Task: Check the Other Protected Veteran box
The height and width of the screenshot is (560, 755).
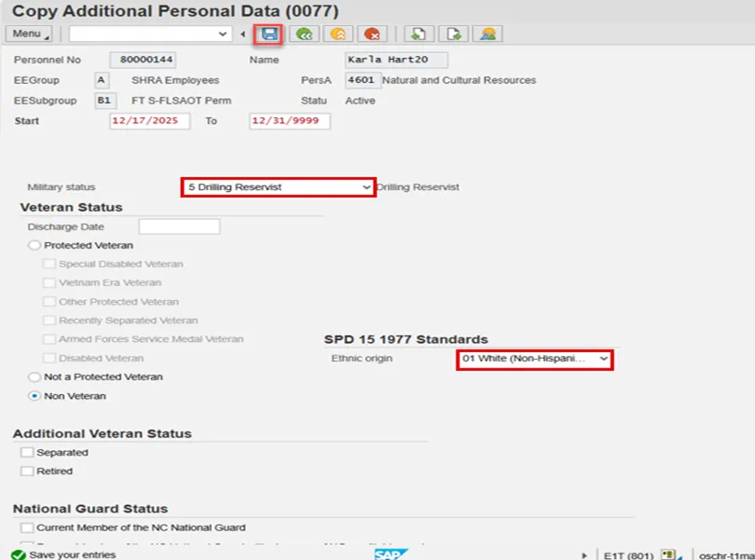Action: pyautogui.click(x=48, y=301)
